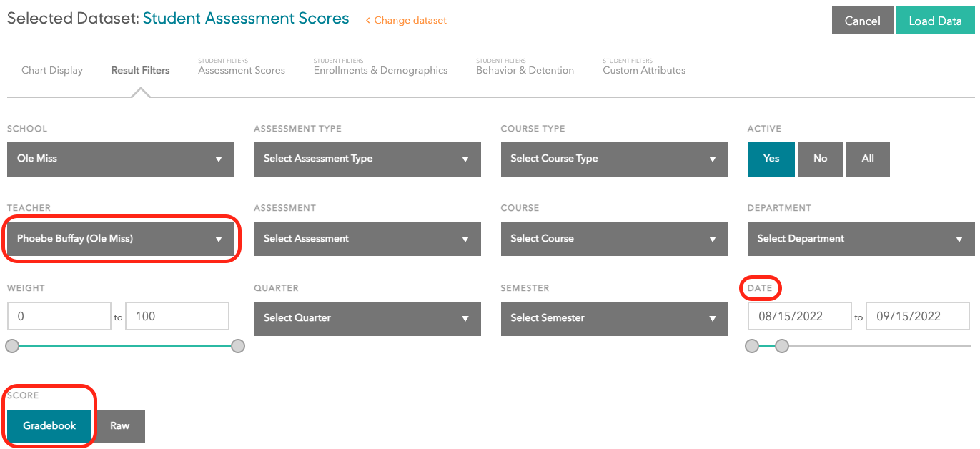The width and height of the screenshot is (980, 449).
Task: Open the Select Semester dropdown
Action: [x=614, y=318]
